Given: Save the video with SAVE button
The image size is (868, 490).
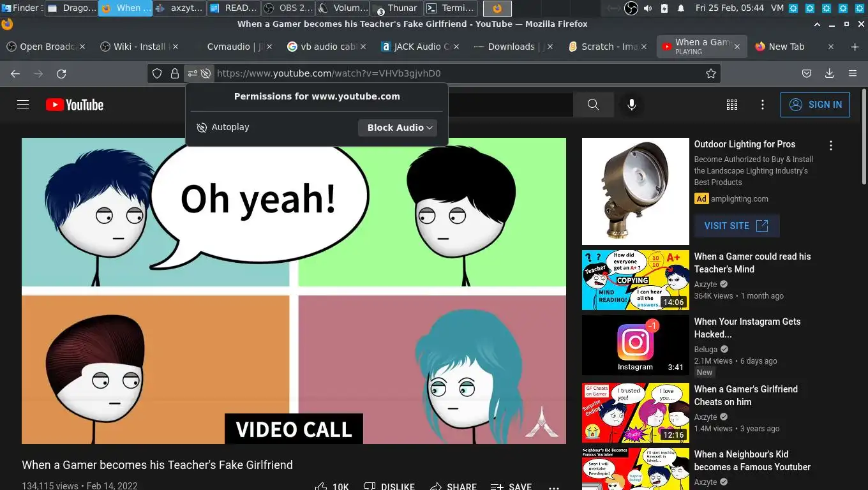Looking at the screenshot, I should (x=511, y=486).
